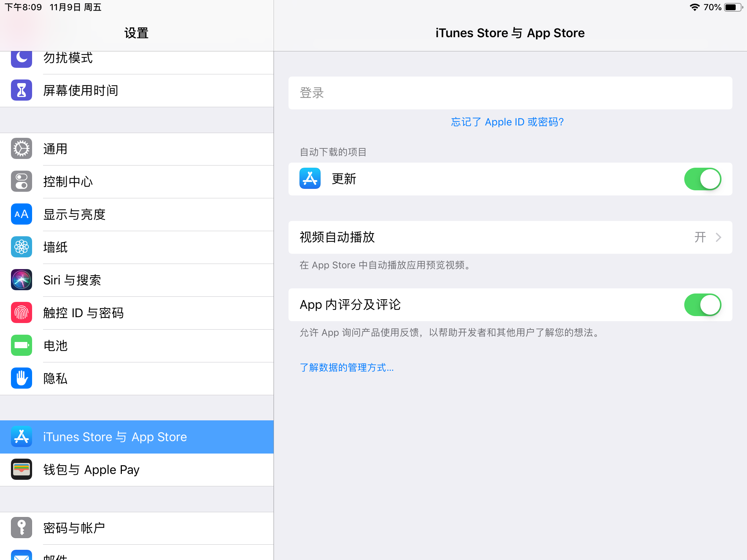
Task: Open 密码与帐户 settings
Action: pyautogui.click(x=137, y=528)
